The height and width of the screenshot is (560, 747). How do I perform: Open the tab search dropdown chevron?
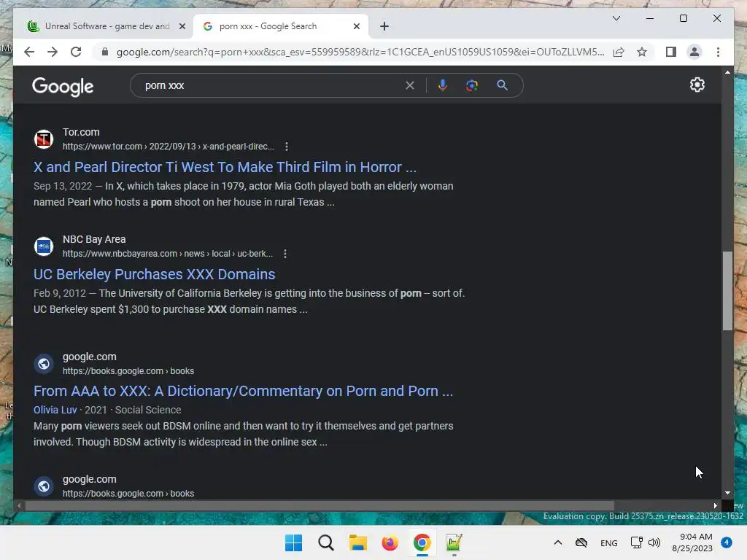pos(616,18)
